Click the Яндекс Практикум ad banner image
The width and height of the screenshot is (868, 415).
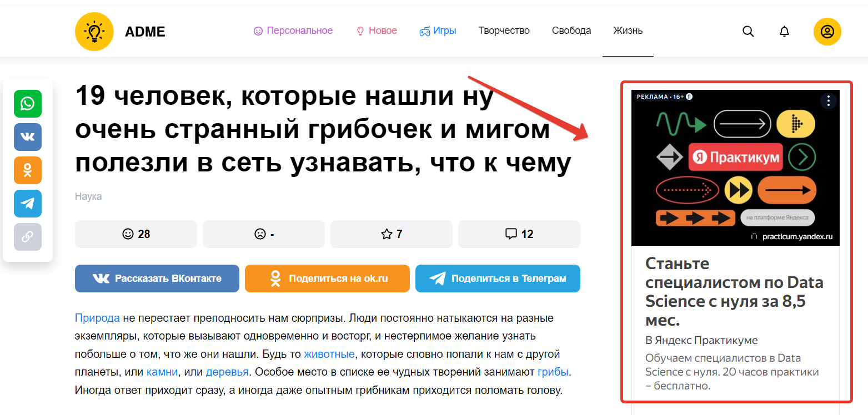[735, 168]
